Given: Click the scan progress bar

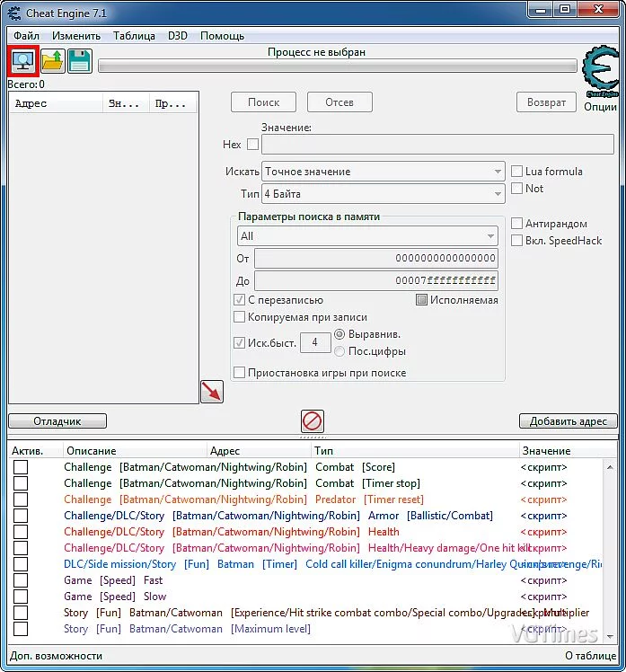Looking at the screenshot, I should 338,66.
